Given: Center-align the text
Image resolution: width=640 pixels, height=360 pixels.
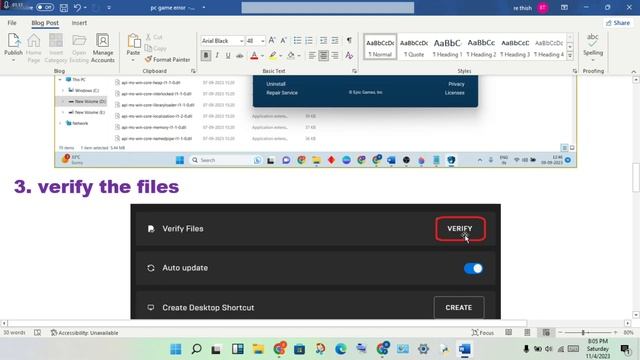Looking at the screenshot, I should point(323,56).
